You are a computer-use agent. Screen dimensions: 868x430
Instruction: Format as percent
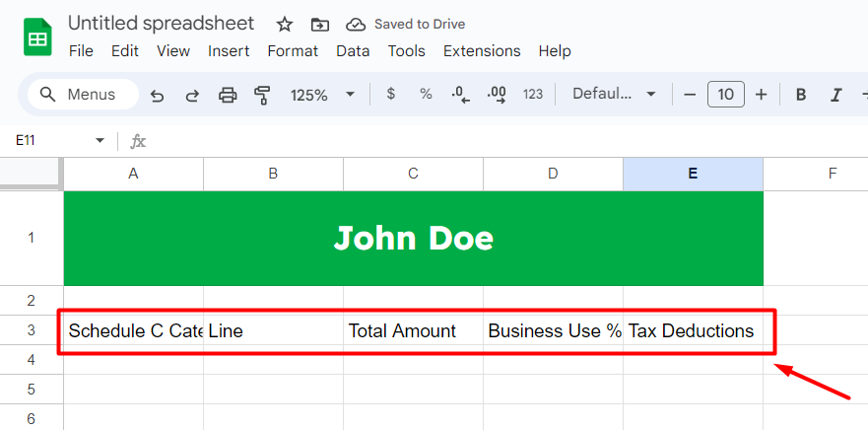point(426,95)
